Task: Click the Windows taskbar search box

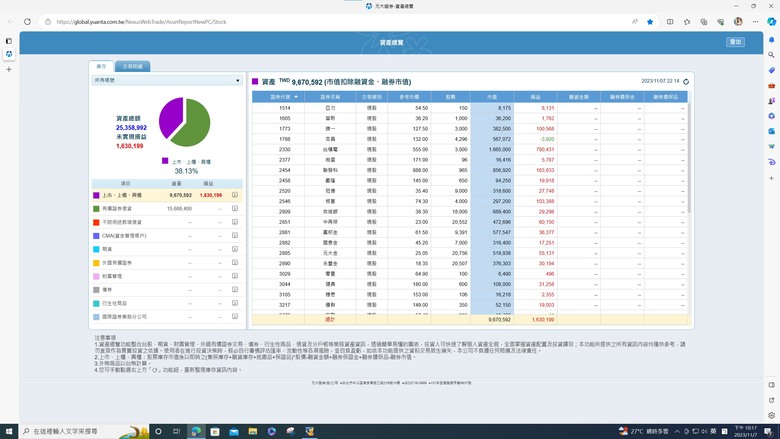Action: [x=84, y=431]
